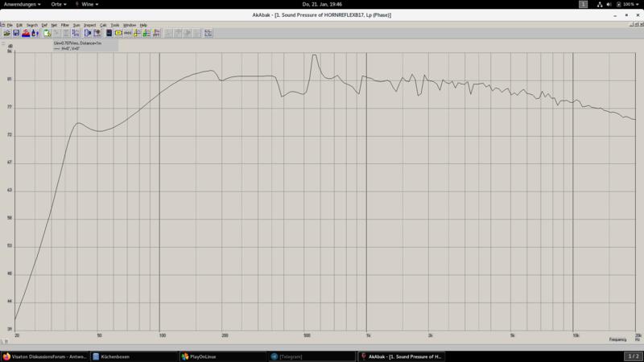Click the tile windows icon at toolbar end

click(x=208, y=33)
